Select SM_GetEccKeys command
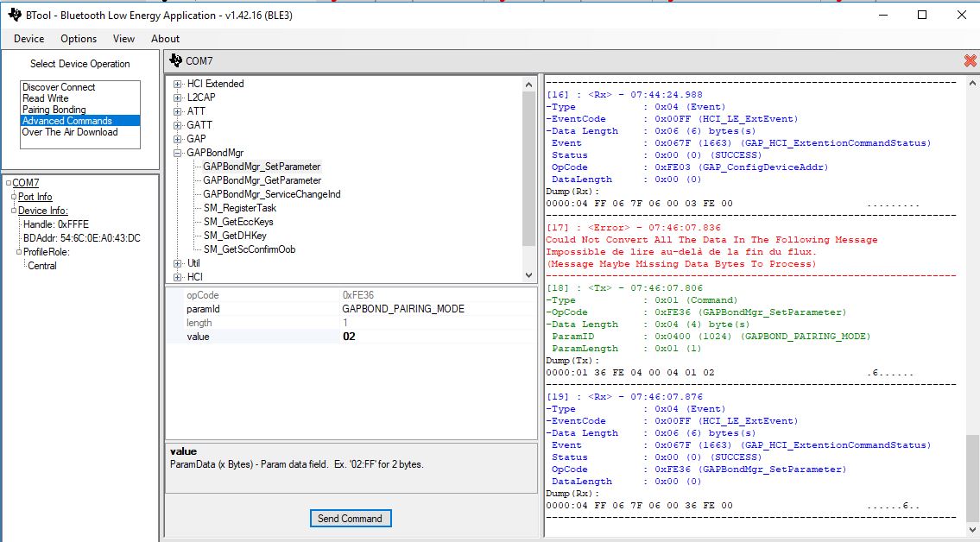 coord(238,222)
